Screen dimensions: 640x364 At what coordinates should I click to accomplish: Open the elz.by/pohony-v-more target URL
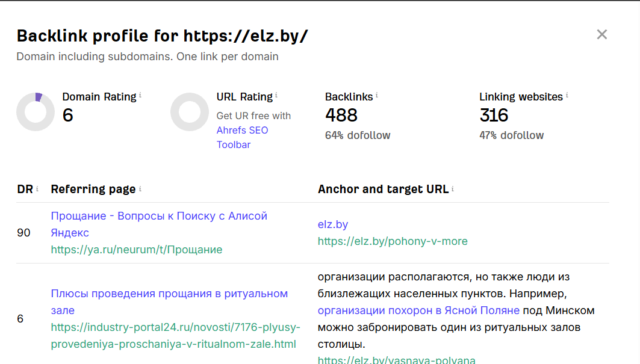(x=393, y=241)
